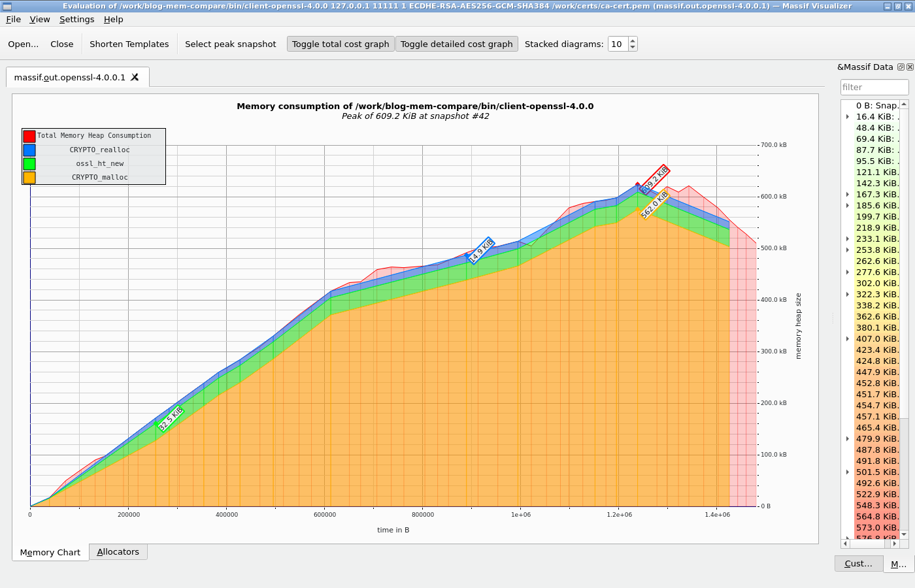Decrease stacked diagrams count arrow

point(632,47)
